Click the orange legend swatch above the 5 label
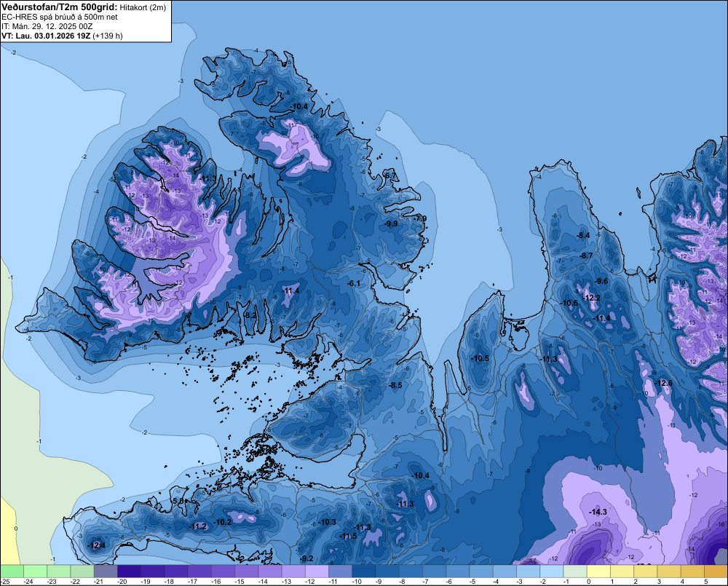Screen dimensions: 728x586 point(716,571)
